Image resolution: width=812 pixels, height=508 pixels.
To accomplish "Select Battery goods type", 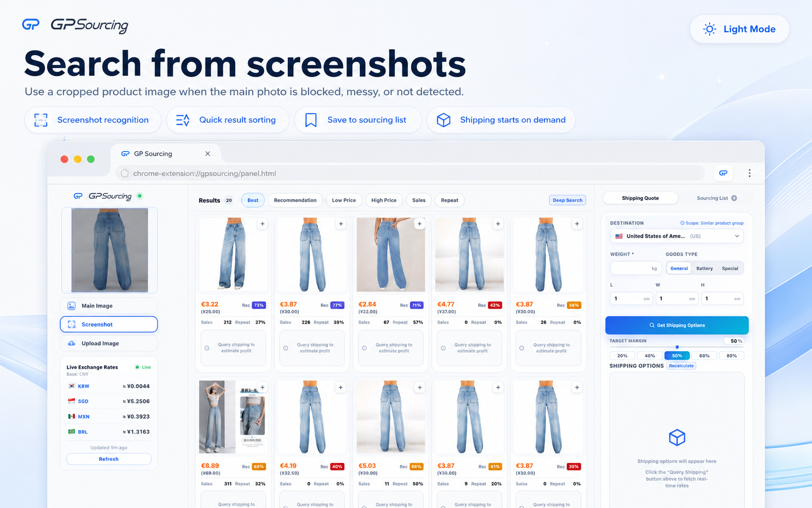I will tap(704, 268).
